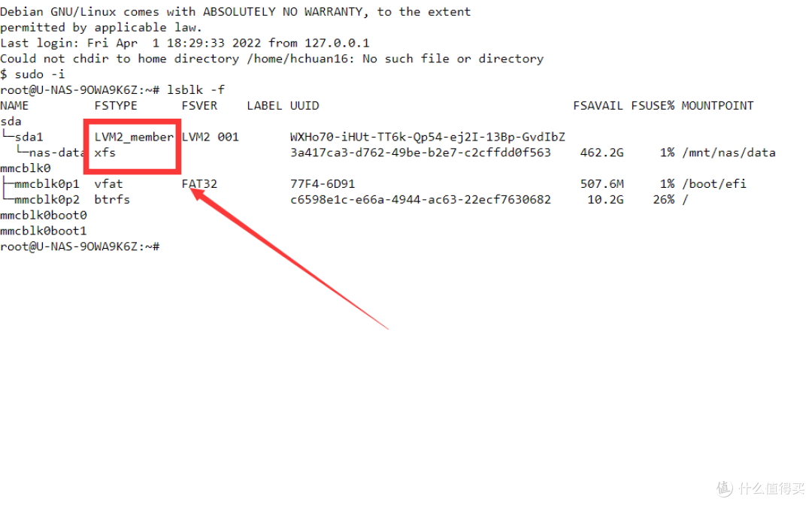Click the mmcblk0p1 partition entry
Viewport: 812px width, 505px height.
[47, 183]
